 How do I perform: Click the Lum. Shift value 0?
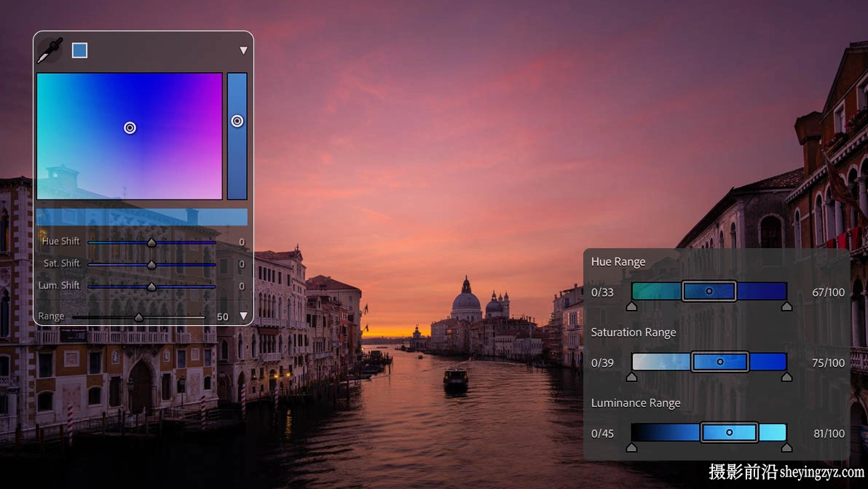242,286
